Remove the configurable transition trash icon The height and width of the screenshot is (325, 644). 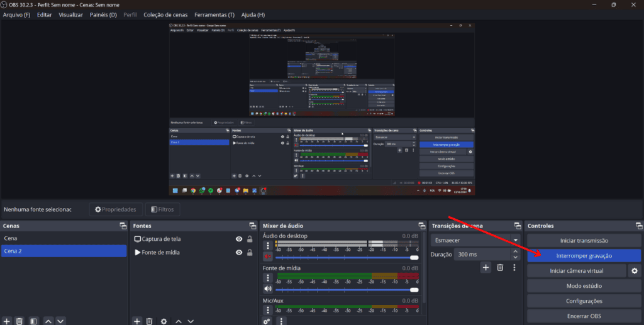tap(500, 268)
